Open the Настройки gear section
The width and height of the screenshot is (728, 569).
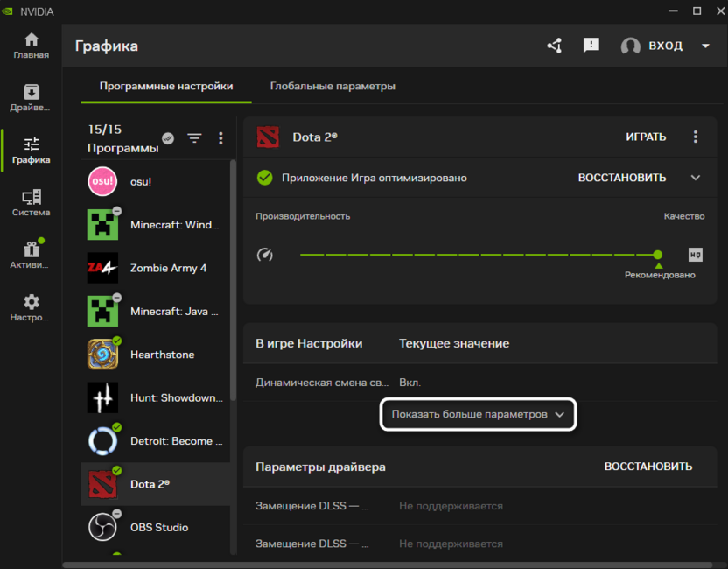click(x=31, y=308)
